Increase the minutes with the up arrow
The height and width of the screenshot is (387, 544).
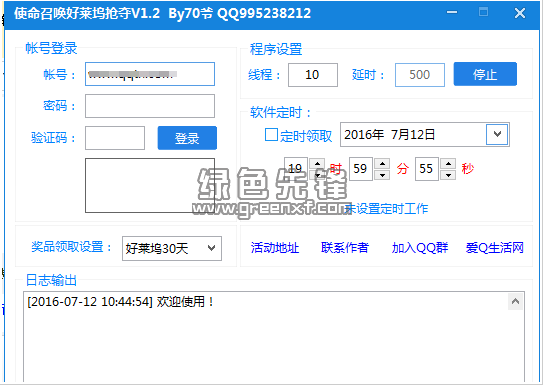382,163
